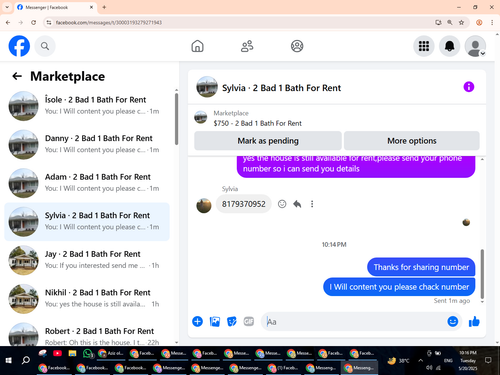
Task: Reload the page
Action: [x=33, y=23]
